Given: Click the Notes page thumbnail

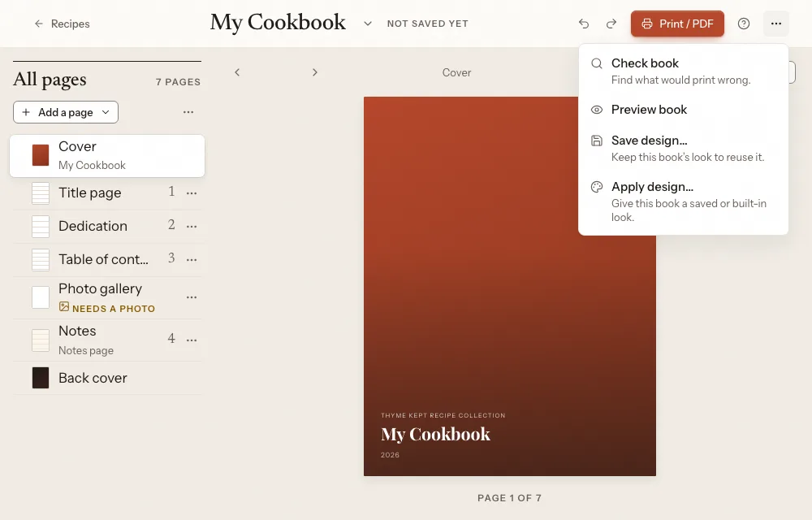Looking at the screenshot, I should pos(41,340).
